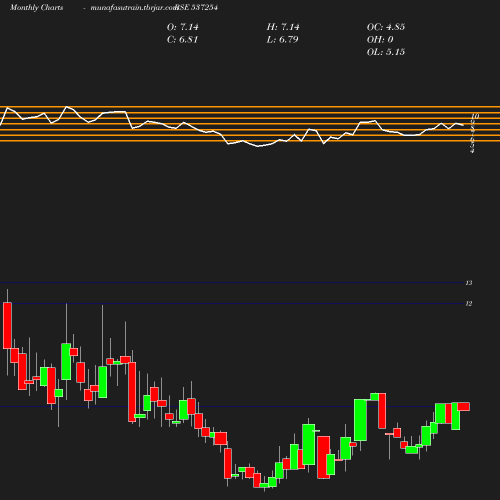
Task: Click the 'C: 6.81' close value
Action: click(x=182, y=39)
